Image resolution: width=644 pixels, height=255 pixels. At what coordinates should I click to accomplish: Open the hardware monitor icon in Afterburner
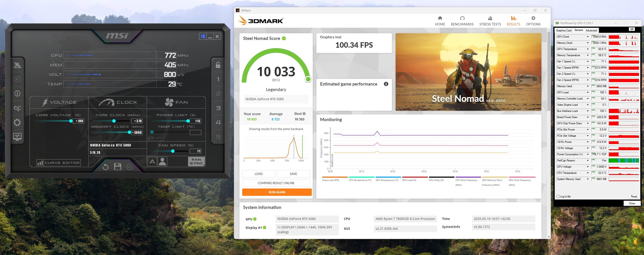coord(17,137)
